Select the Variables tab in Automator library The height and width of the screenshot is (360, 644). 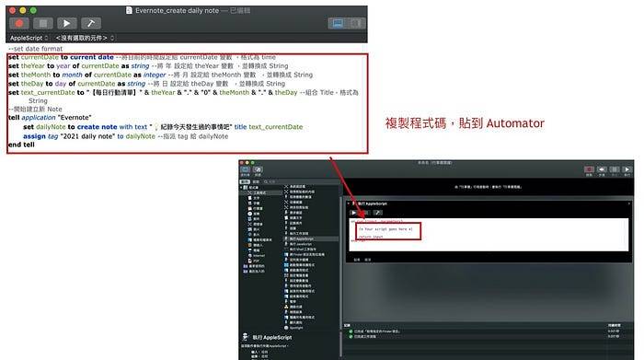tap(256, 181)
